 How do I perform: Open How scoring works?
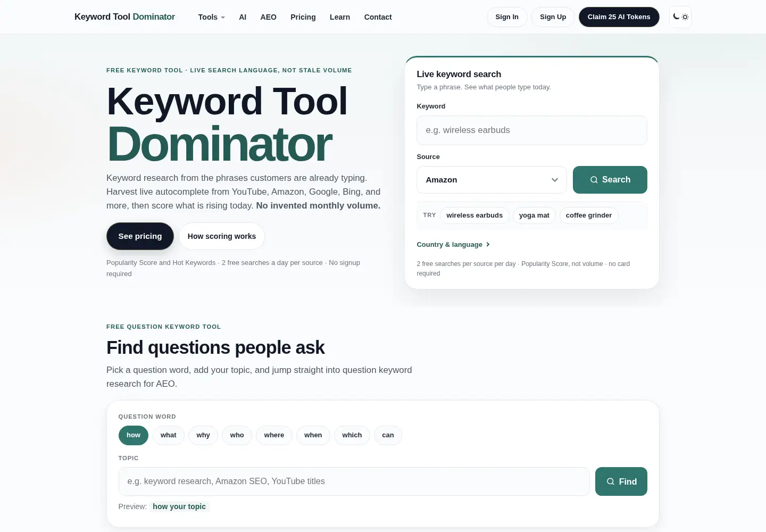[x=222, y=236]
